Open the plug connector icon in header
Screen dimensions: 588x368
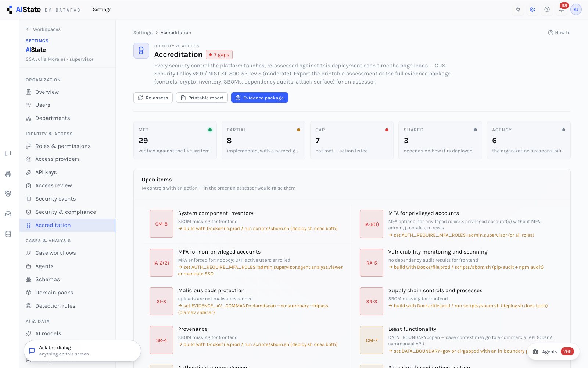pos(518,10)
